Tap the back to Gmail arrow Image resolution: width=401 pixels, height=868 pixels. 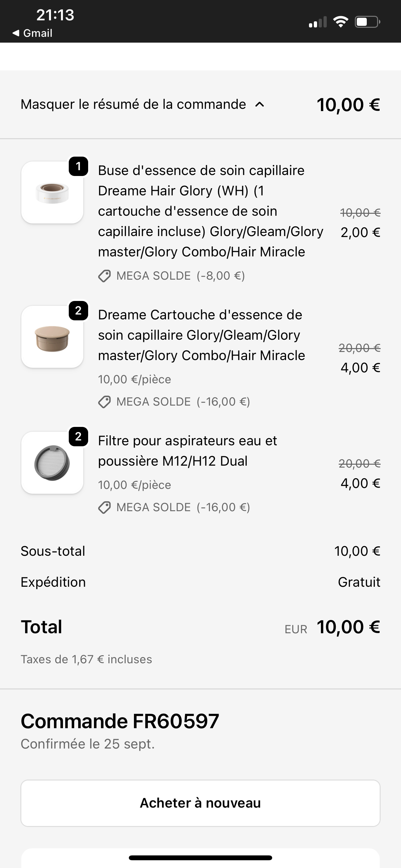(x=16, y=33)
